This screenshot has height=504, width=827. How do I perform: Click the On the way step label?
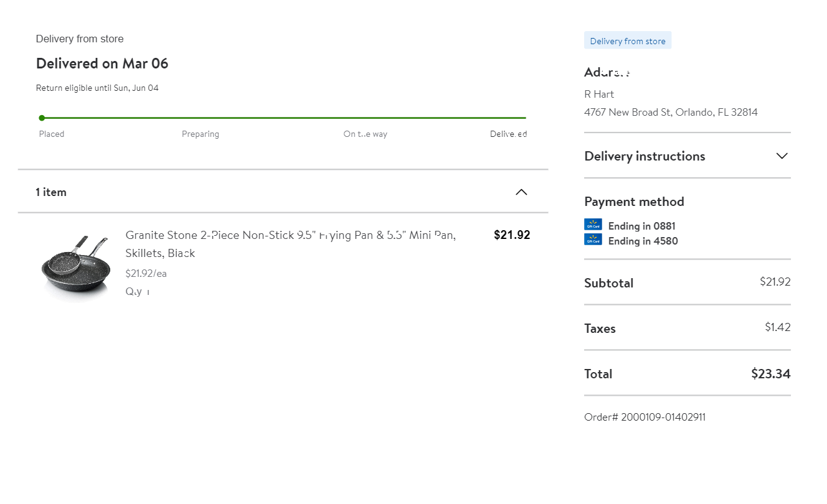(365, 134)
